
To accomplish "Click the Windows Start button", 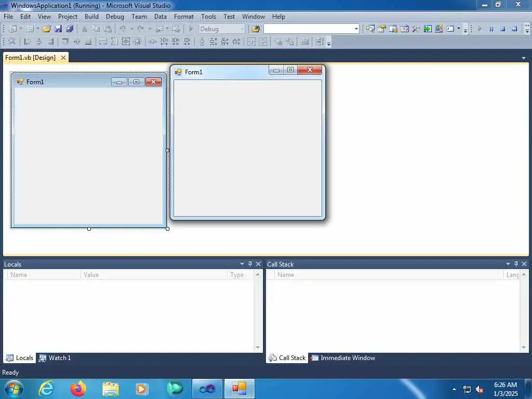I will [14, 389].
